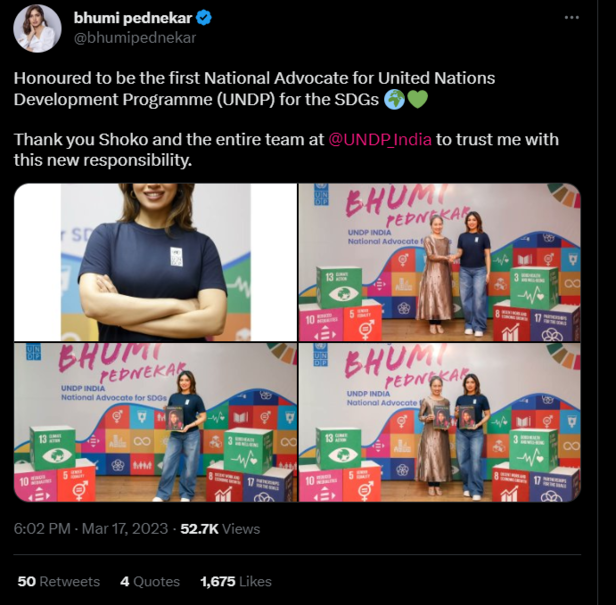
Task: Open bhumi pednekar's profile avatar
Action: tap(37, 29)
